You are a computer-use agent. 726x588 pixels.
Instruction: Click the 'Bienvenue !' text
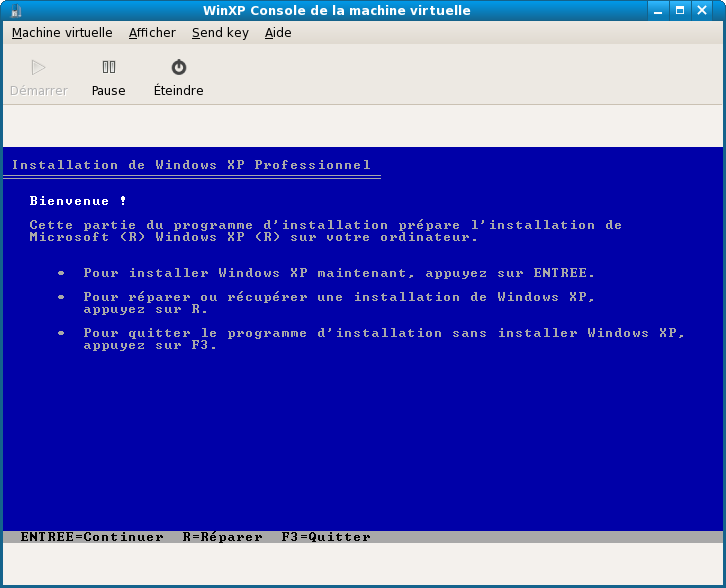pyautogui.click(x=78, y=200)
